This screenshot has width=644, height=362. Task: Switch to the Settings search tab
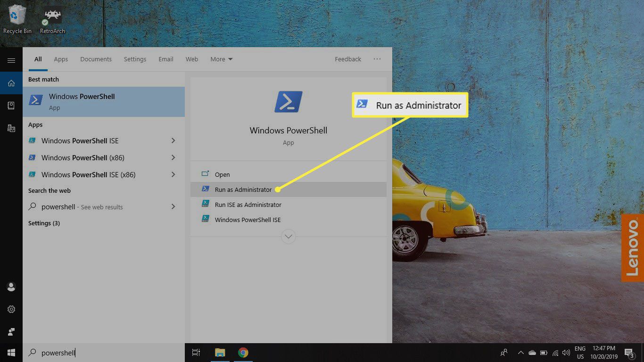pyautogui.click(x=135, y=59)
